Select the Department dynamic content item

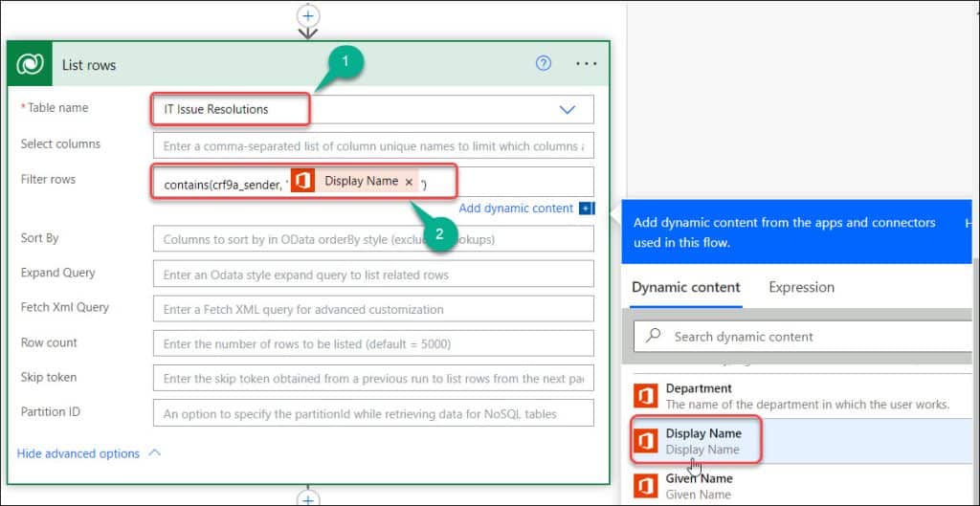coord(802,396)
